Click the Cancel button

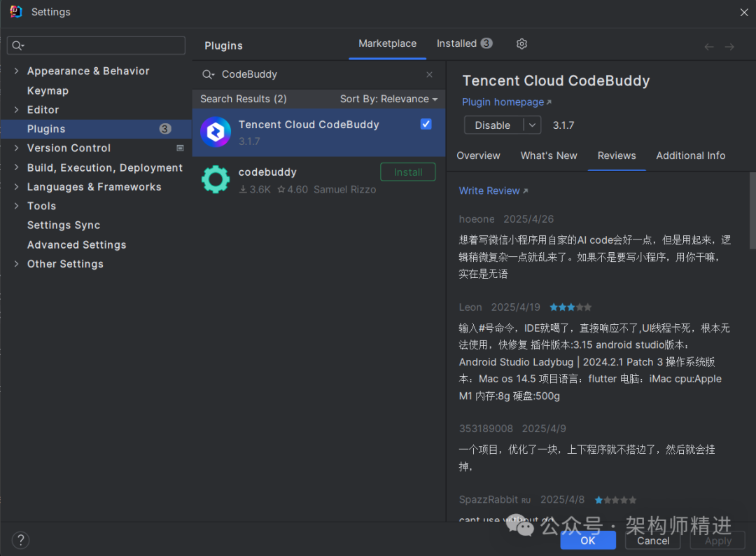[x=653, y=540]
